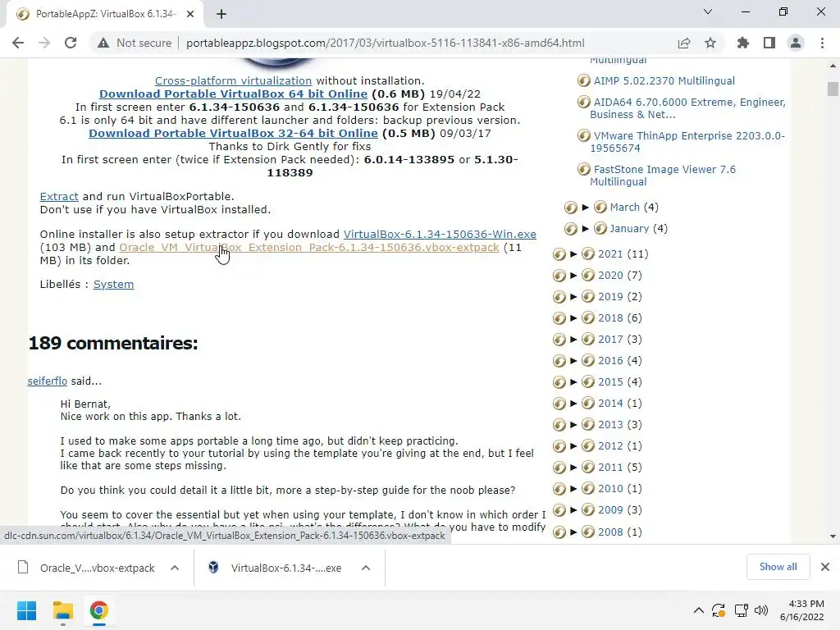The image size is (840, 630).
Task: Reload the current page
Action: 71,43
